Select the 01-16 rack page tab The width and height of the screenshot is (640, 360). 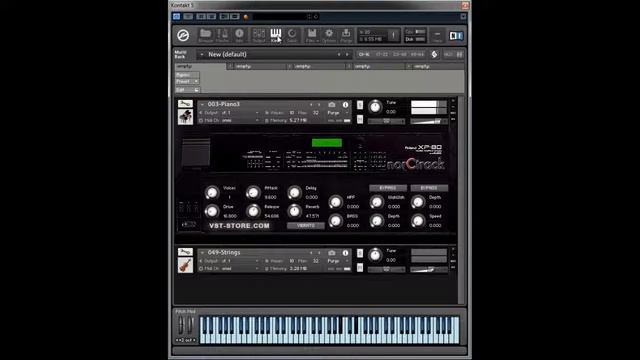click(x=364, y=54)
